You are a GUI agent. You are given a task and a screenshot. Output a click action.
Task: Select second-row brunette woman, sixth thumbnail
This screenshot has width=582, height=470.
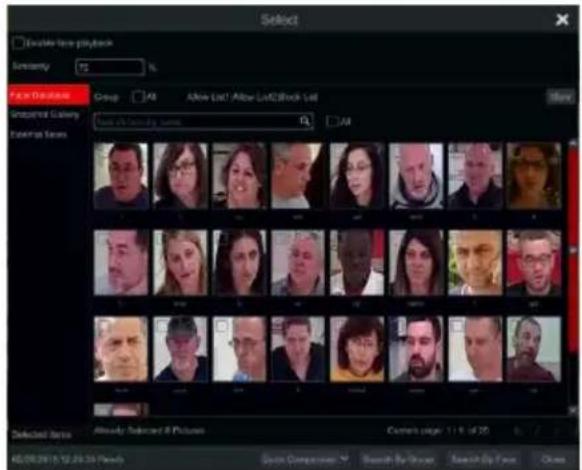tap(416, 262)
